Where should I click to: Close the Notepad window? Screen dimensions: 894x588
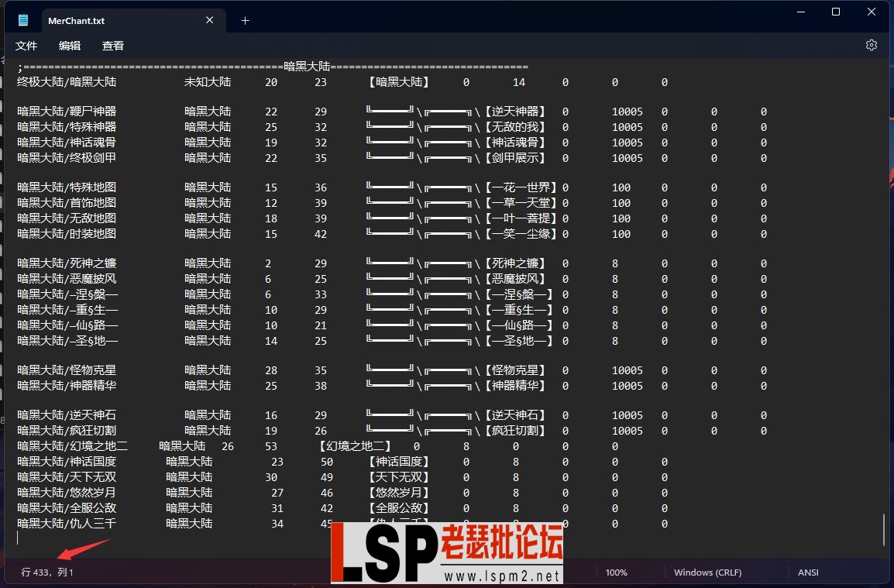pyautogui.click(x=872, y=12)
